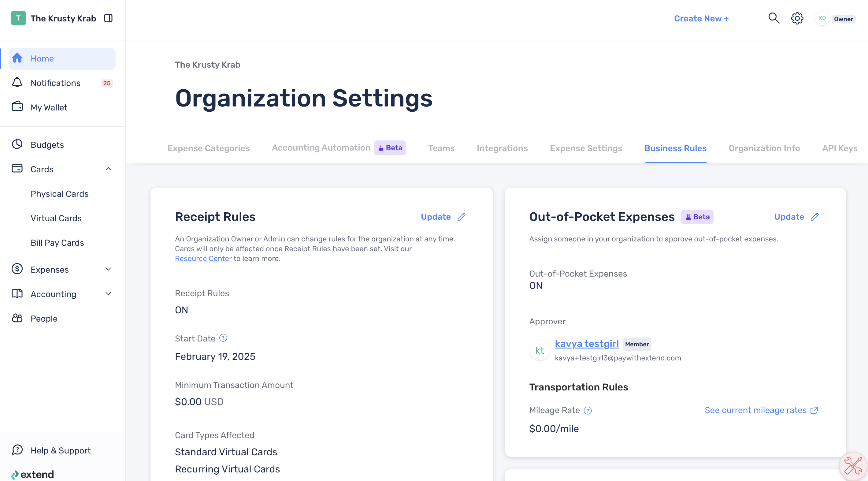
Task: Click the Out-of-Pocket Expenses pencil edit icon
Action: point(815,217)
